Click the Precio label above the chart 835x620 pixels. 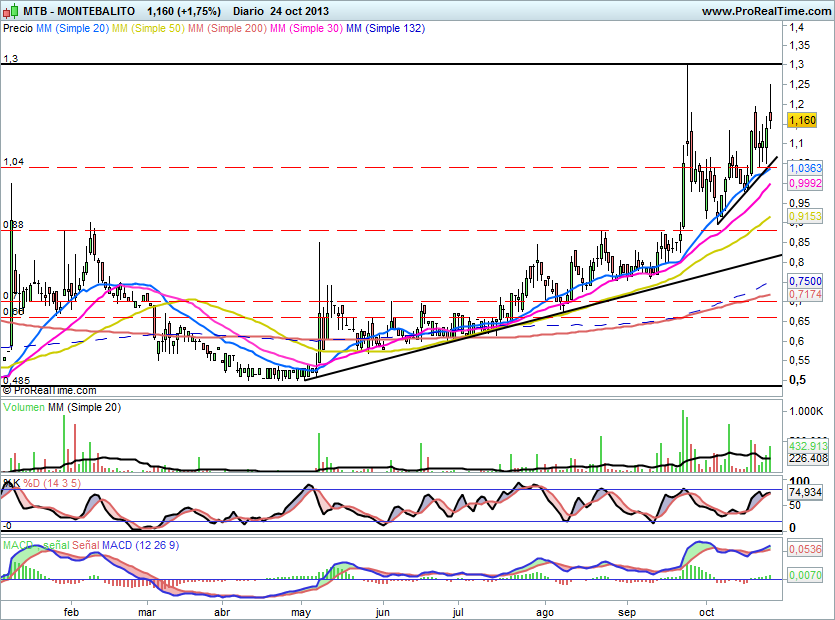point(18,29)
